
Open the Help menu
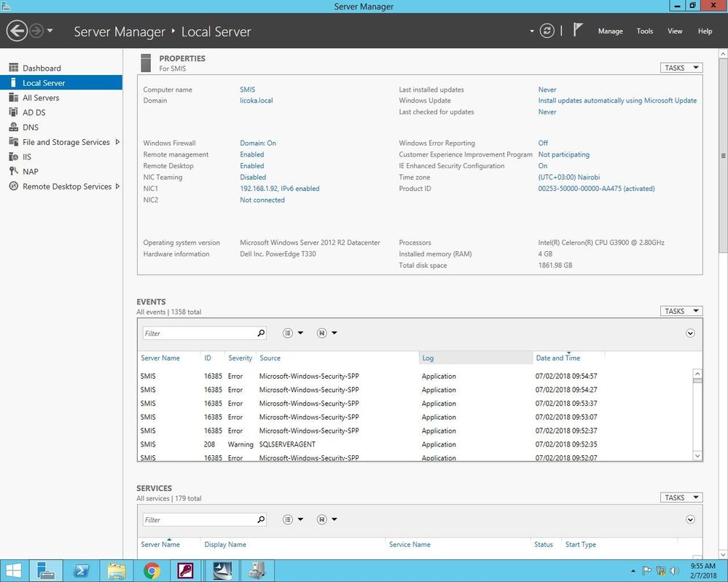point(705,31)
